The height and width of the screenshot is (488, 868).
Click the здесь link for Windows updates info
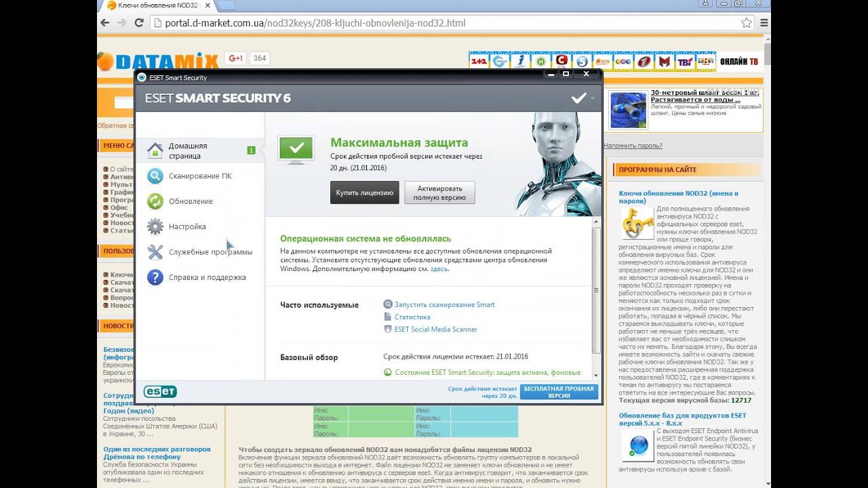[439, 268]
